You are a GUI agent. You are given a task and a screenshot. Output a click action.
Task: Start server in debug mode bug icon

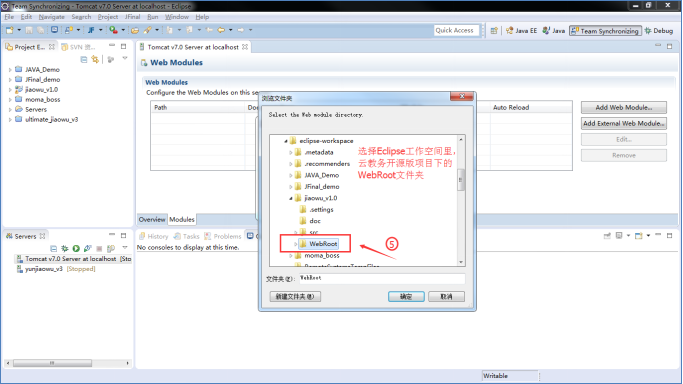[65, 248]
